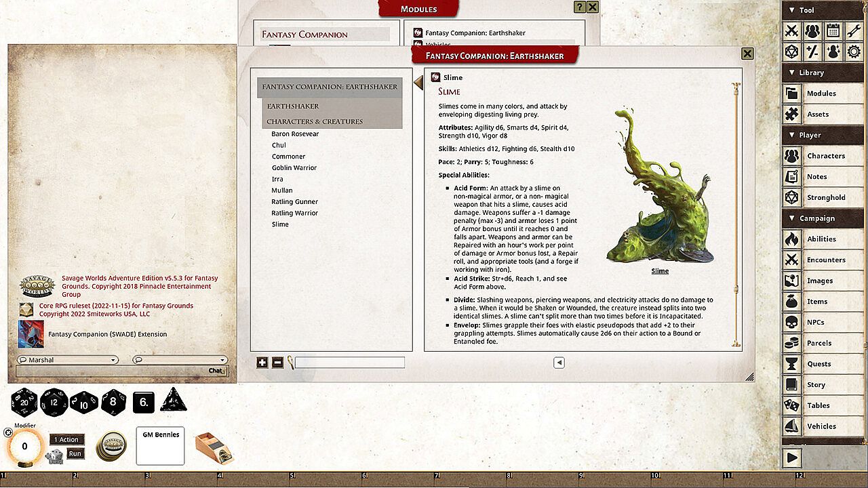
Task: Open Parcels in the sidebar
Action: 825,343
